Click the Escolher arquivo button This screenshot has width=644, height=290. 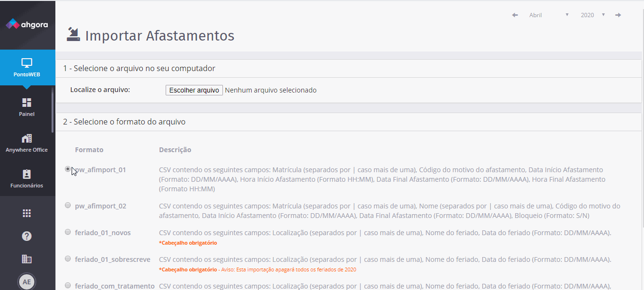coord(194,90)
